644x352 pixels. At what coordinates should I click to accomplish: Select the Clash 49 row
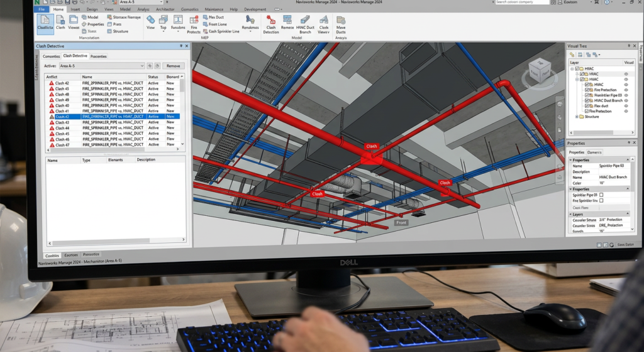(113, 100)
